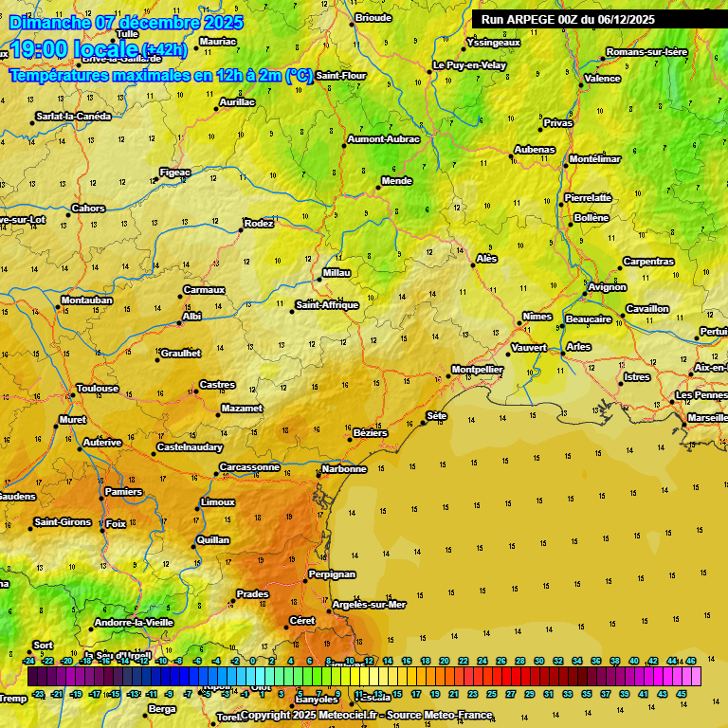Click the Béziers city label

370,433
